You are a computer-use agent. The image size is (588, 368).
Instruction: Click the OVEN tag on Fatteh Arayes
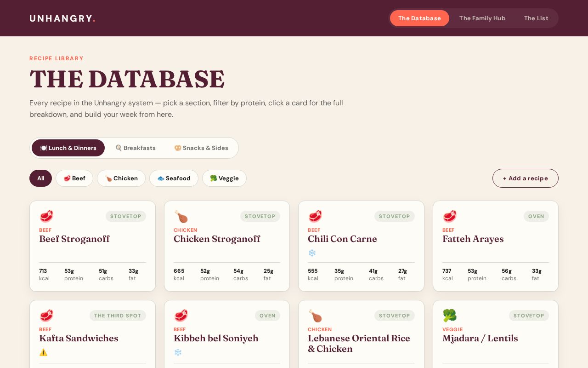pos(536,216)
